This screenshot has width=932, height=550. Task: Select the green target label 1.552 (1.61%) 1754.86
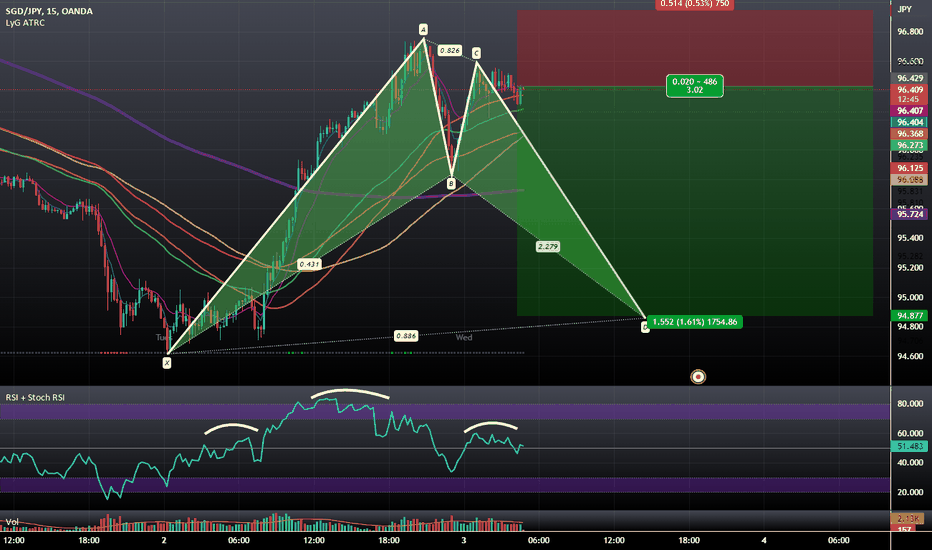click(694, 322)
